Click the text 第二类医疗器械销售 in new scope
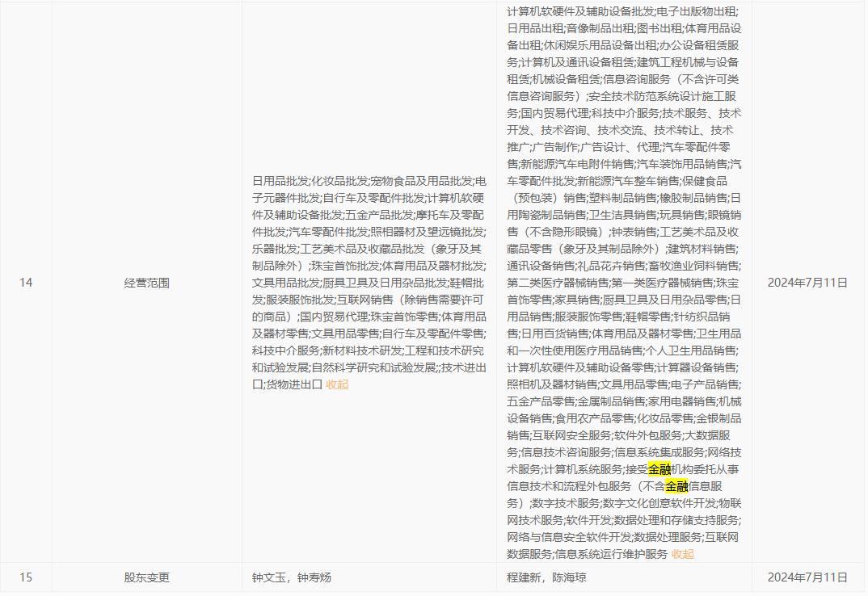The image size is (868, 596). 558,283
